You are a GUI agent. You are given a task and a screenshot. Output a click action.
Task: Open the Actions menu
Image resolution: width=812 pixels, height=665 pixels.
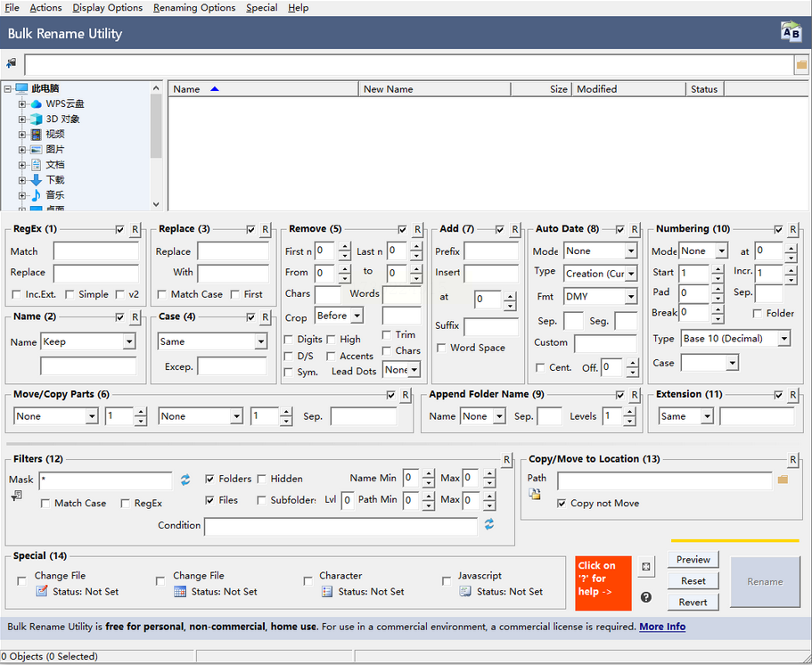coord(45,8)
